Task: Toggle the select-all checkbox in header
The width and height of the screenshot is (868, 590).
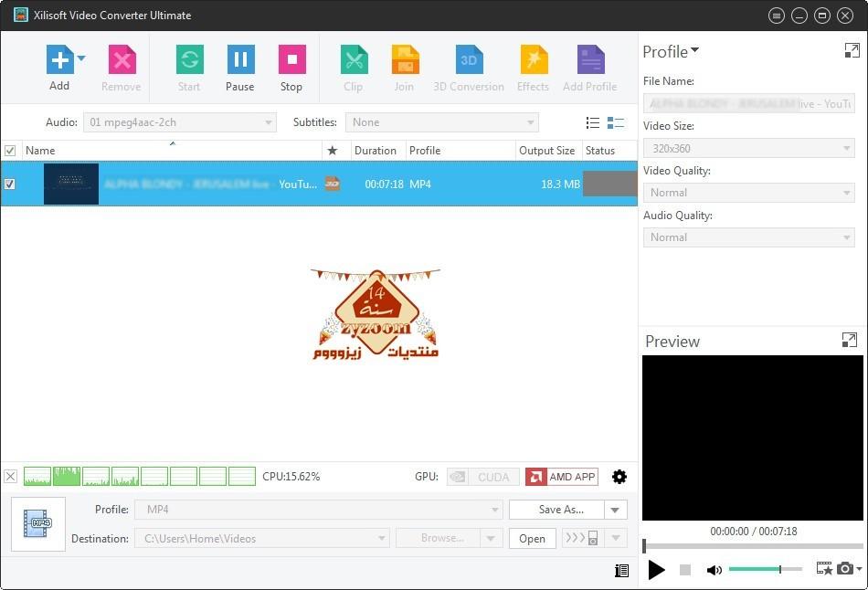Action: click(10, 151)
